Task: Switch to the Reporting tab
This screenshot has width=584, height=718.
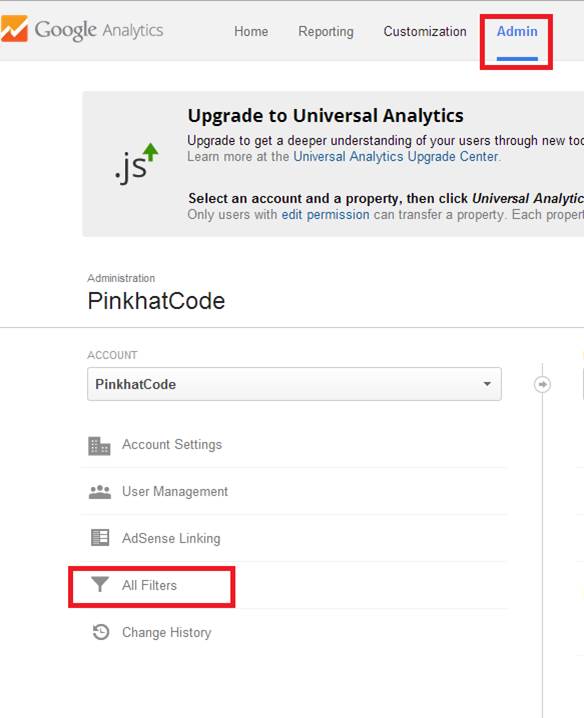Action: click(326, 31)
